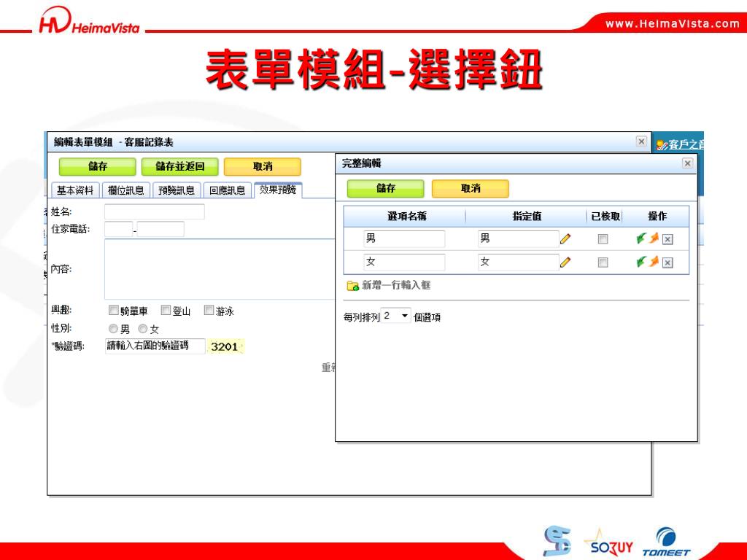Click 取消 in the 編輯表單模組 window
The image size is (747, 560).
263,167
